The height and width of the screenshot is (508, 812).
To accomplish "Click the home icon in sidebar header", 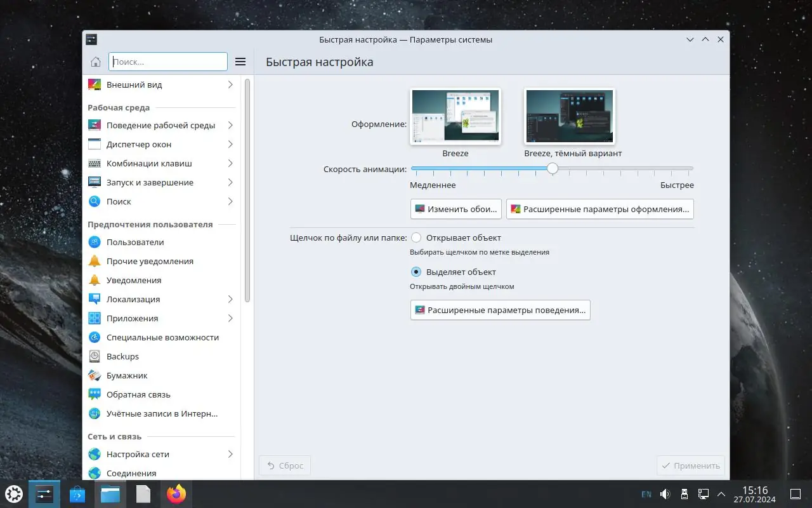I will point(96,62).
